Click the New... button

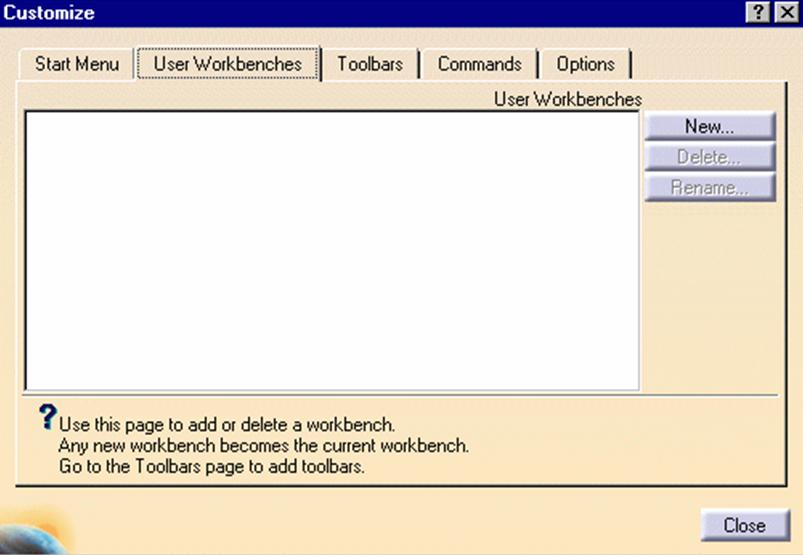[x=710, y=126]
